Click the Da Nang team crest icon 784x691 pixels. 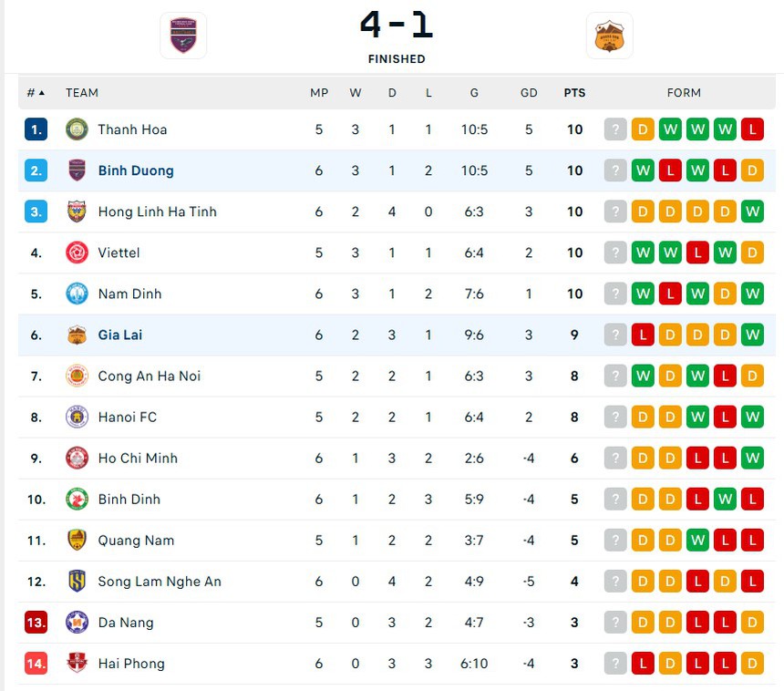(x=77, y=623)
